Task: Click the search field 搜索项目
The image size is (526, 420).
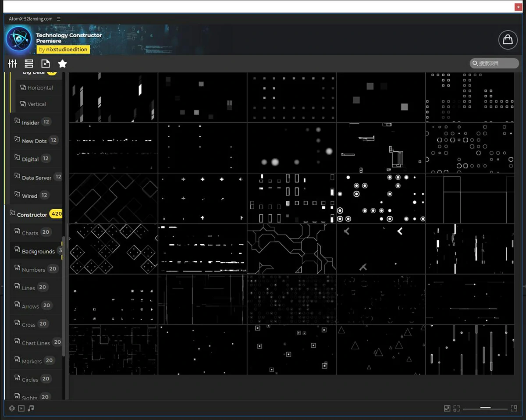Action: (x=494, y=64)
